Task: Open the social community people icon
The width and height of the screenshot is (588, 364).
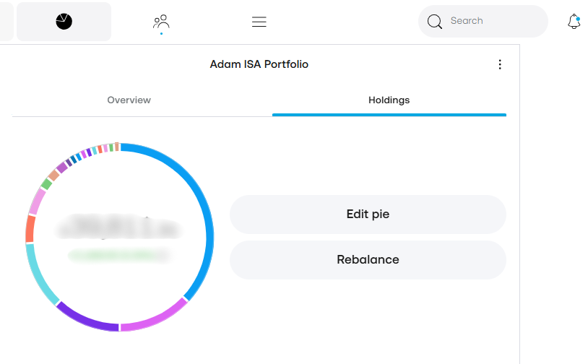Action: point(161,22)
